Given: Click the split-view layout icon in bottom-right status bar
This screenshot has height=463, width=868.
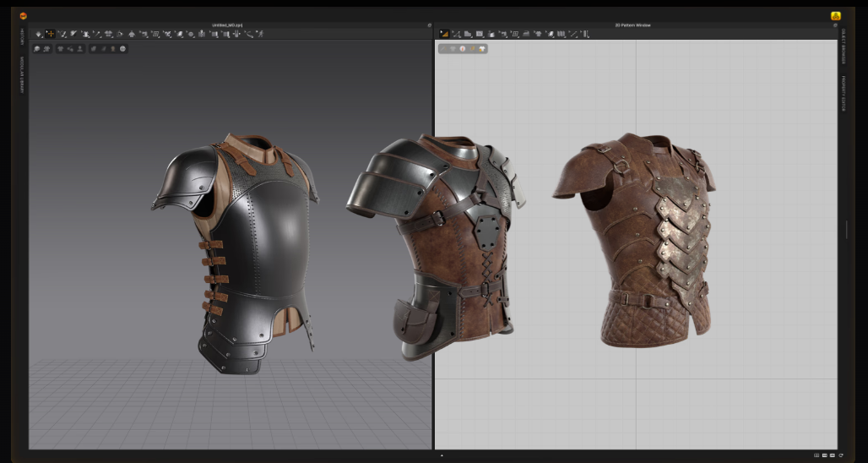Looking at the screenshot, I should [x=817, y=455].
